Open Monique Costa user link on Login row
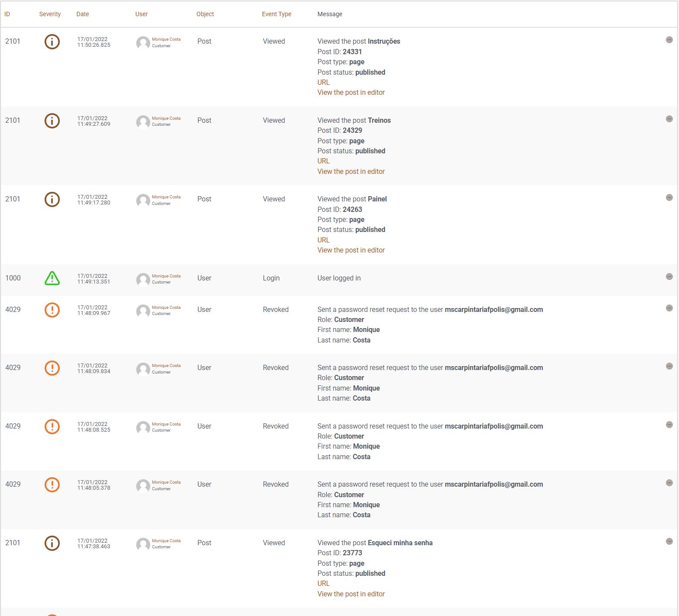Viewport: 679px width, 616px height. click(166, 276)
